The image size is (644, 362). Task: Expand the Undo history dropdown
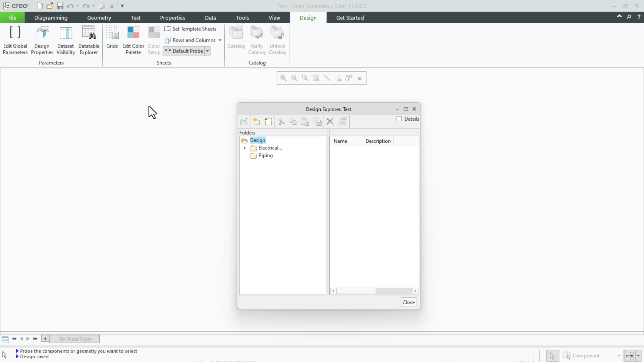coord(77,6)
